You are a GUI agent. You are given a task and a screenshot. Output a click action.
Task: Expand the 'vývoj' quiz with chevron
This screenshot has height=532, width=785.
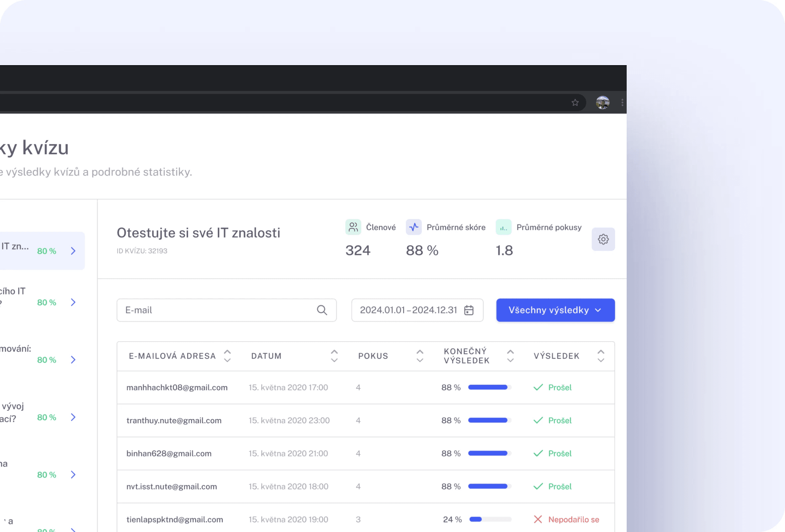pos(73,417)
